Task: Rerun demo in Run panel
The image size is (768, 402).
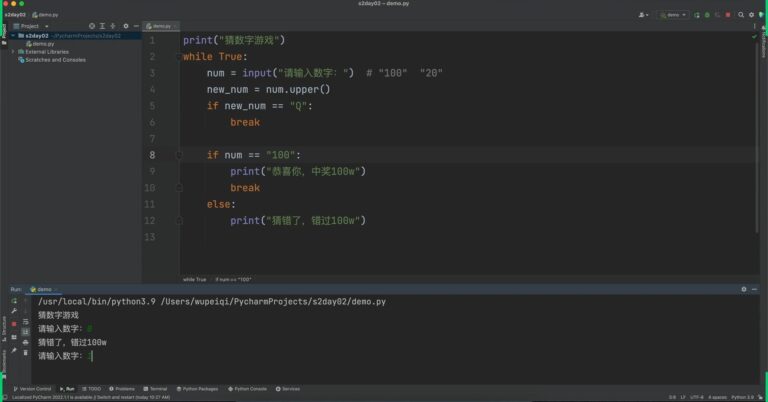Action: pos(14,301)
